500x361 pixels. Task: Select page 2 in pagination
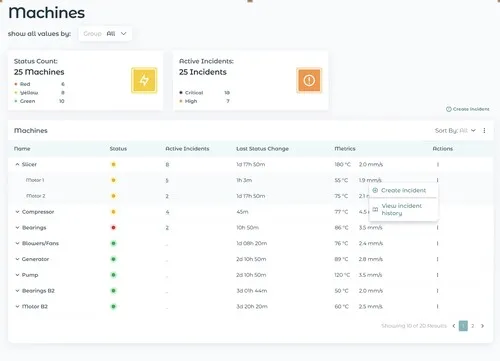click(473, 326)
